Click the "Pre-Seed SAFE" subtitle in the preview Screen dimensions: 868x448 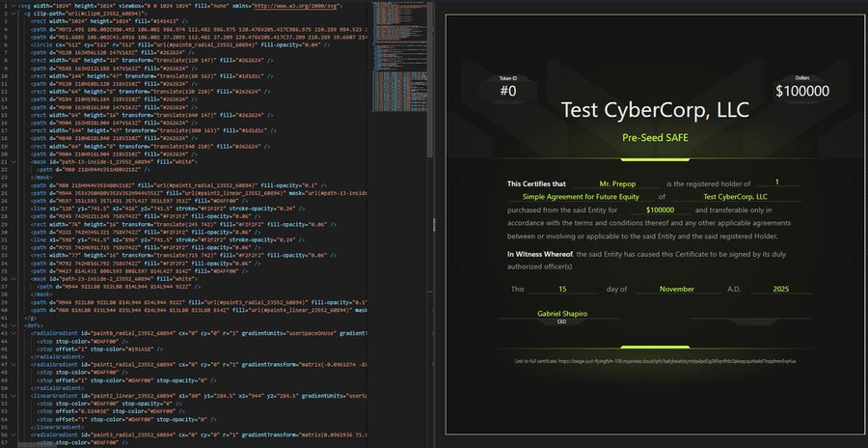(x=655, y=137)
